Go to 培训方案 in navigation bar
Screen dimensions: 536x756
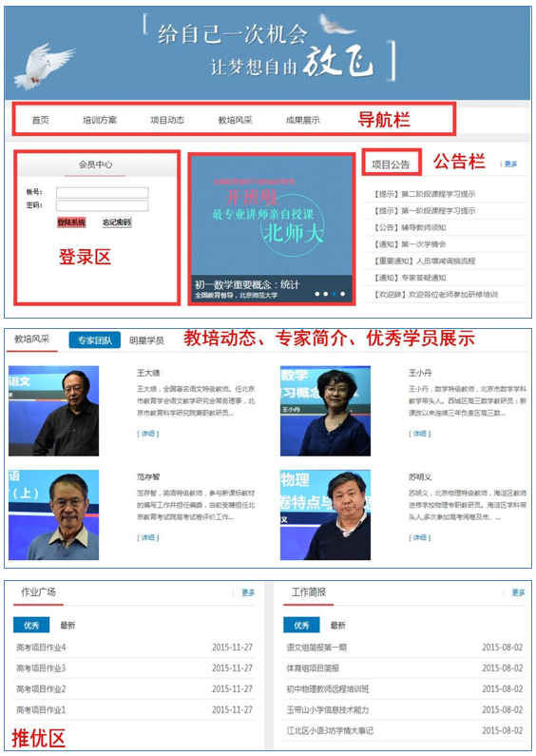100,120
